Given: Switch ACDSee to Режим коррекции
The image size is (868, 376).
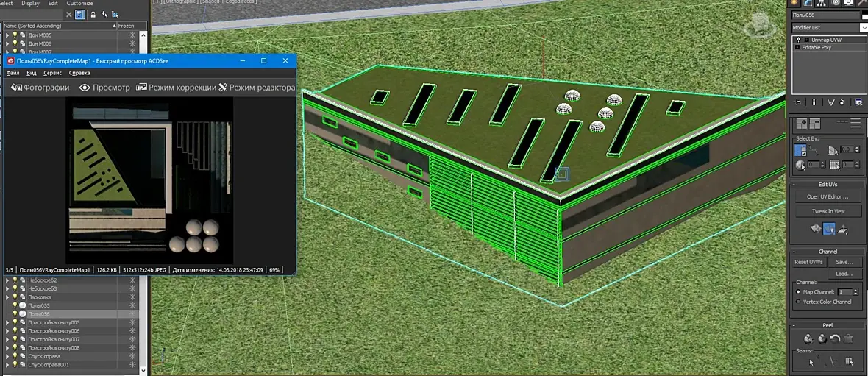Looking at the screenshot, I should coord(176,88).
